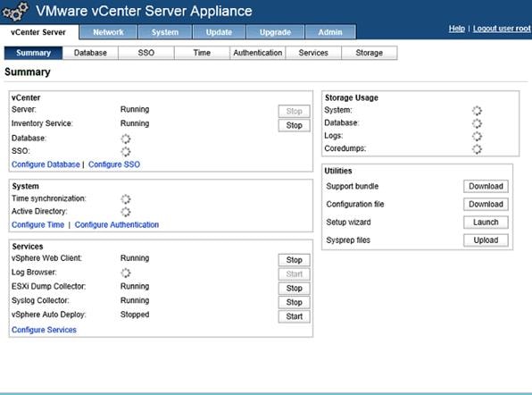Click the Log Browser loading spinner
The height and width of the screenshot is (395, 532).
126,273
